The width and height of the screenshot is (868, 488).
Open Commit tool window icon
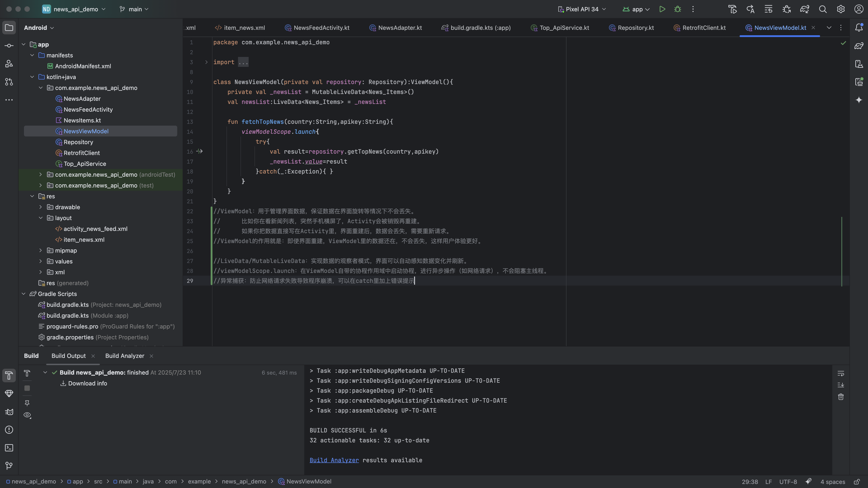(x=9, y=45)
